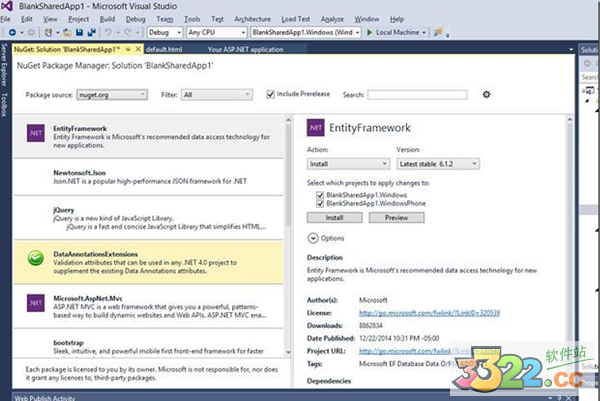The image size is (600, 401).
Task: Open the Version dropdown Latest stable
Action: coord(438,163)
